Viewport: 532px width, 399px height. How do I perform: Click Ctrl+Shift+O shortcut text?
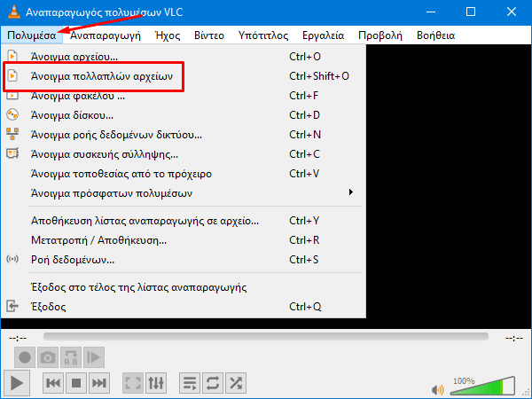tap(319, 76)
